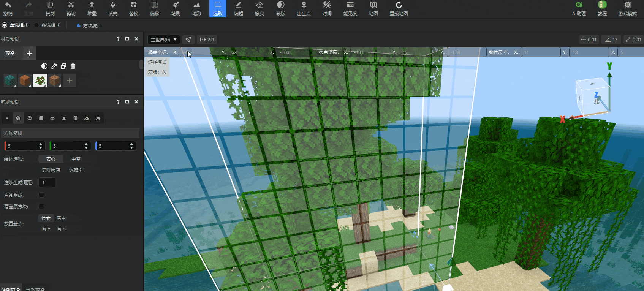Increment the green Y brush size stepper

[86, 144]
